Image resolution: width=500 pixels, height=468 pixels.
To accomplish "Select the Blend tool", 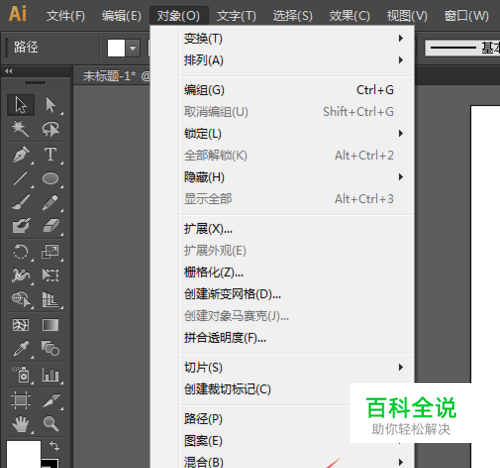I will click(x=51, y=349).
